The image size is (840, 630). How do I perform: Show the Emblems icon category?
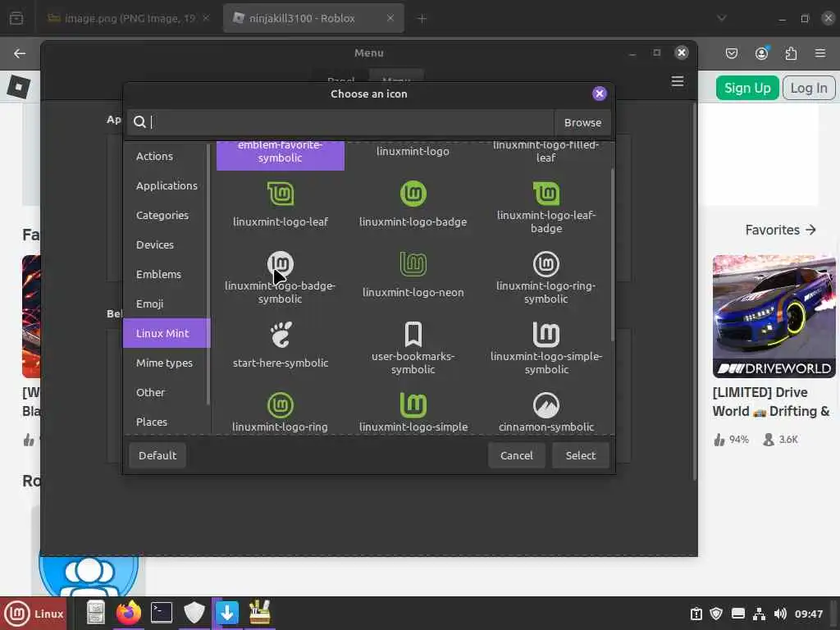pos(167,274)
